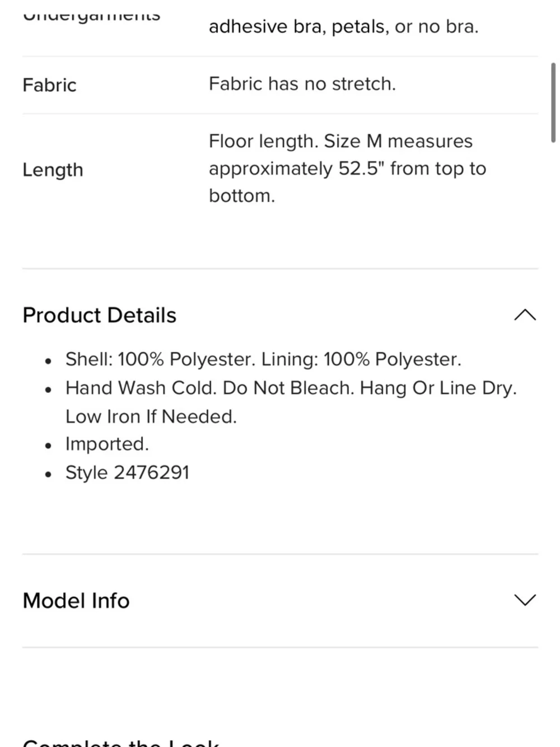
Task: Click the 'Floor length. Size M measures' line
Action: pos(340,141)
